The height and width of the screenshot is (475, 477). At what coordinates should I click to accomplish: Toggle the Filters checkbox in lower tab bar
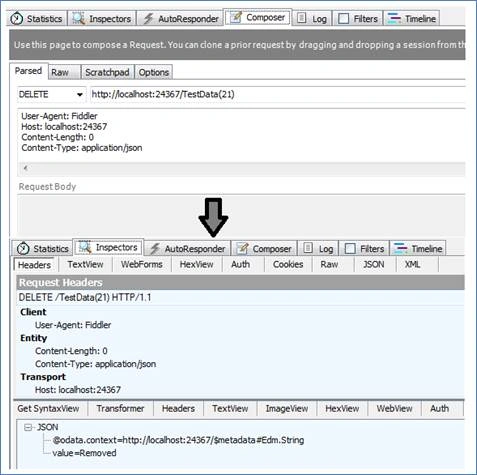tap(350, 249)
